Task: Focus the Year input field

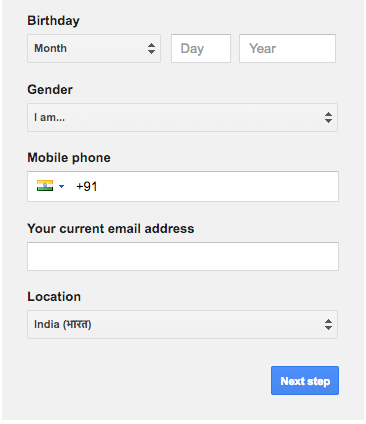Action: [x=287, y=48]
